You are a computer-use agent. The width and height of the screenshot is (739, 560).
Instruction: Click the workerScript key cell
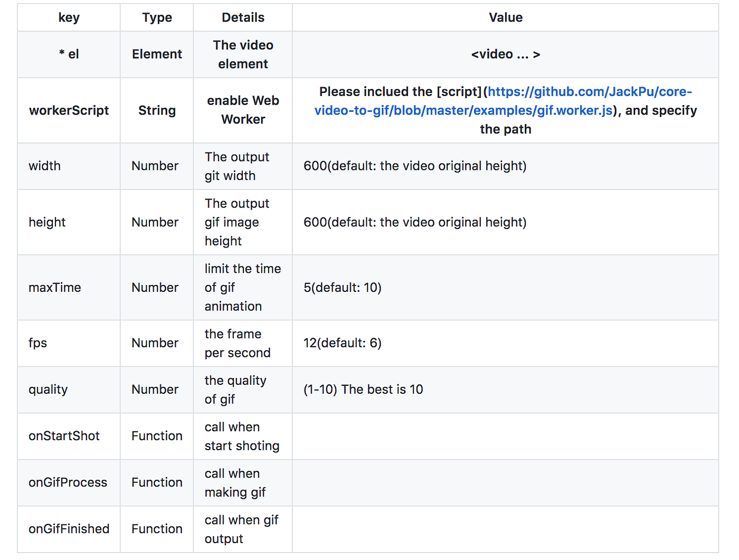[x=69, y=110]
